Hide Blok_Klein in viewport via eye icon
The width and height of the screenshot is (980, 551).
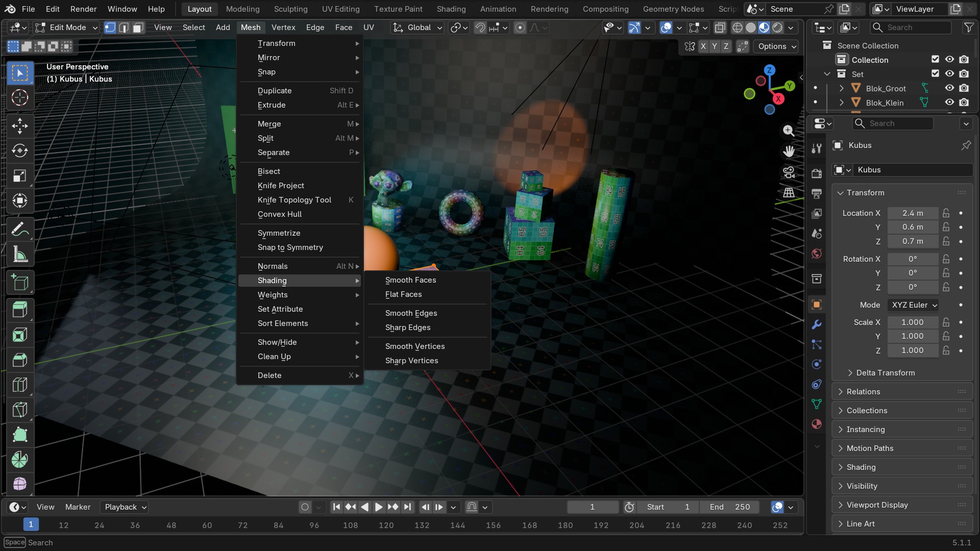pos(949,103)
